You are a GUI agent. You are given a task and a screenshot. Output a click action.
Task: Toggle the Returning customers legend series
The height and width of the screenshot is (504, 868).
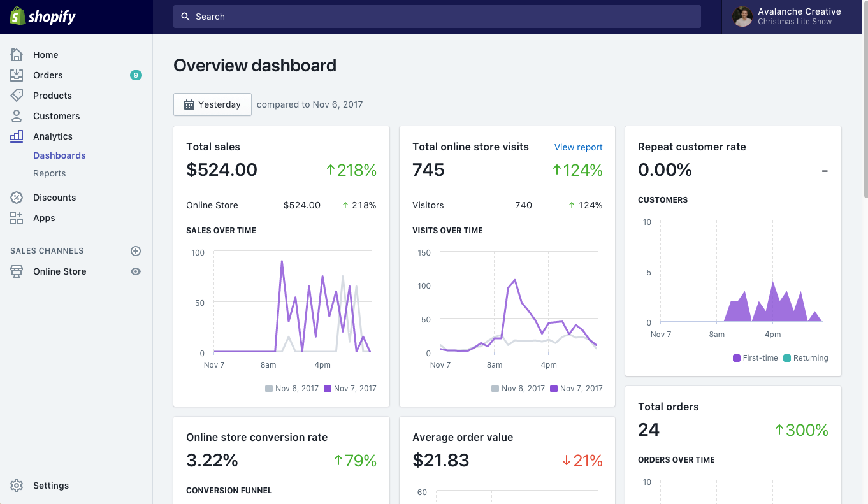pyautogui.click(x=806, y=358)
